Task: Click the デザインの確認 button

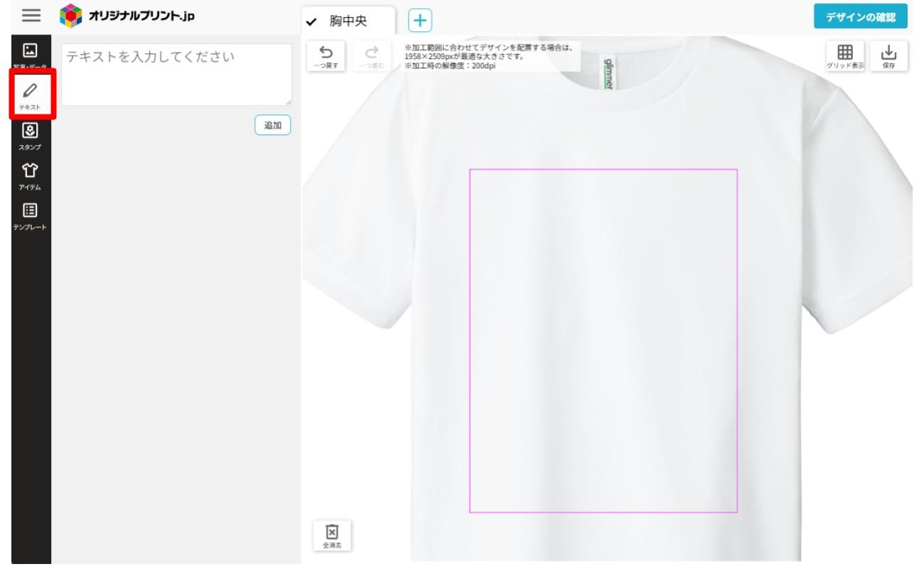Action: (861, 17)
